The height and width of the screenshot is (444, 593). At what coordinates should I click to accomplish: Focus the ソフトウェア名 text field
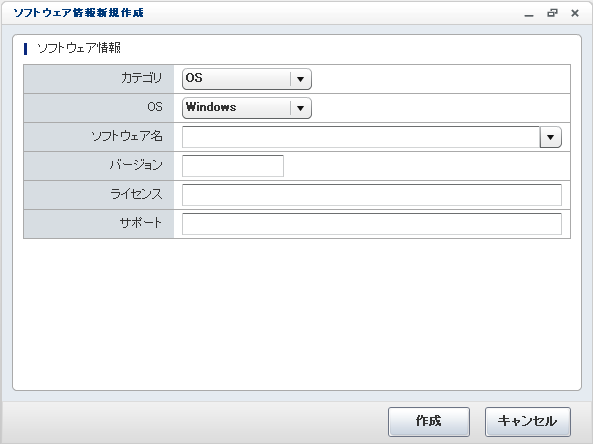(361, 137)
